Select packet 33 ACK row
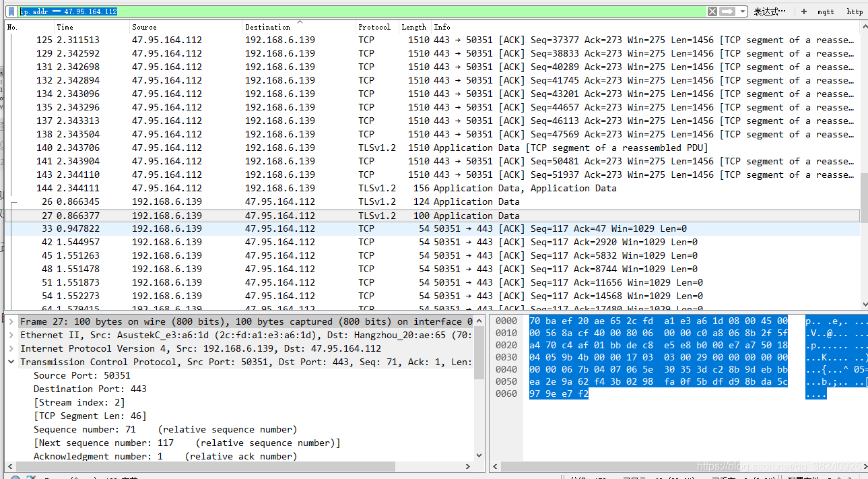 point(432,228)
